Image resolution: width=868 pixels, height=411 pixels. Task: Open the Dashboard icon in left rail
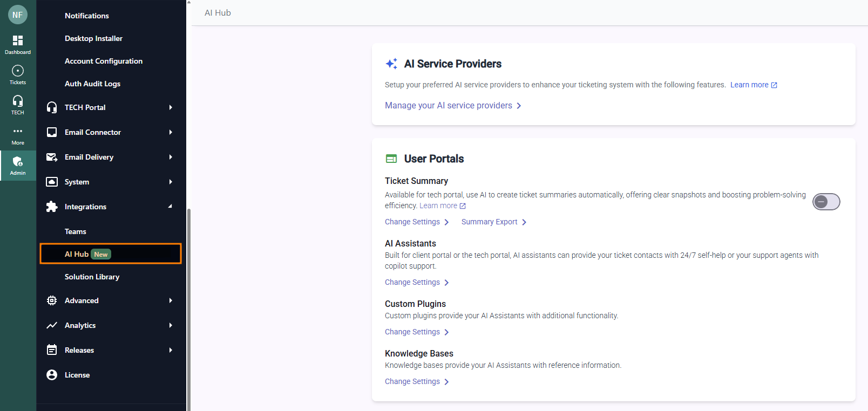click(x=18, y=41)
